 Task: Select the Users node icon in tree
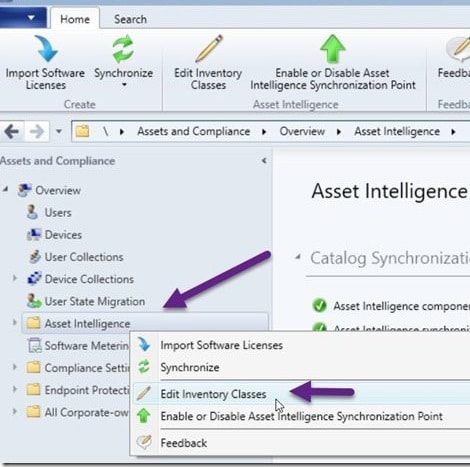point(32,212)
